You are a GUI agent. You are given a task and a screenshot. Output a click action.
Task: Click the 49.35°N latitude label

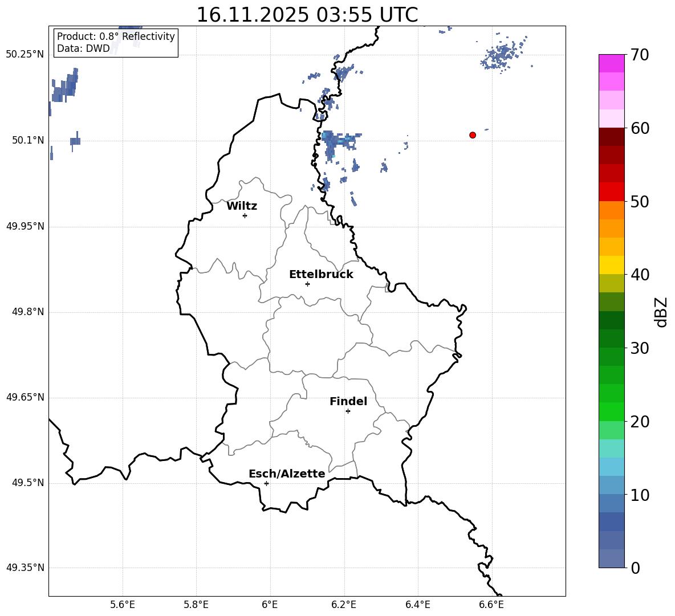pos(25,568)
